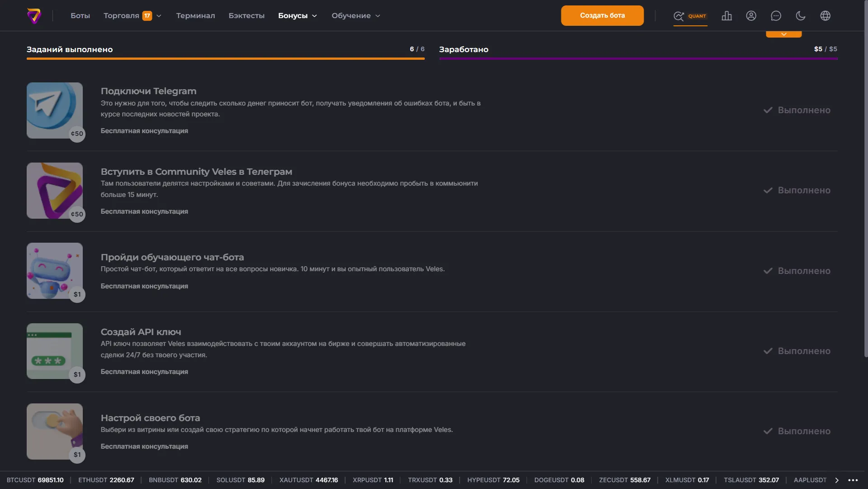Screen dimensions: 868x489
Task: Click Выполнено status of Community Veles task
Action: tap(797, 190)
